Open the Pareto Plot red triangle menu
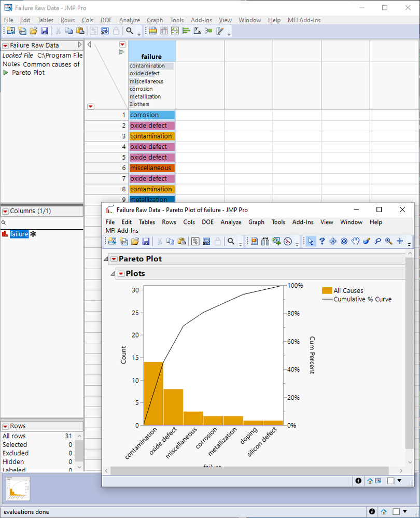Screen dimensions: 420x518 click(114, 259)
